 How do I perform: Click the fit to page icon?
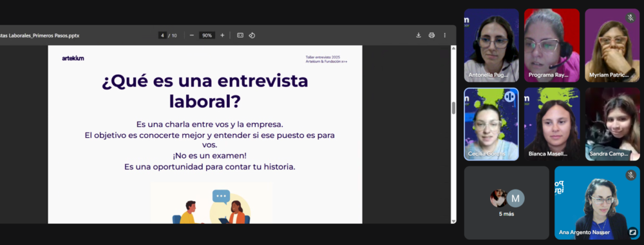pos(240,35)
